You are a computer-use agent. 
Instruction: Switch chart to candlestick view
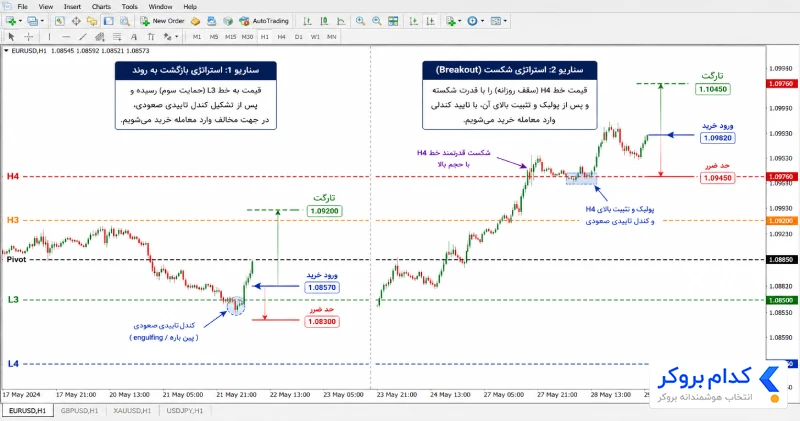[324, 21]
